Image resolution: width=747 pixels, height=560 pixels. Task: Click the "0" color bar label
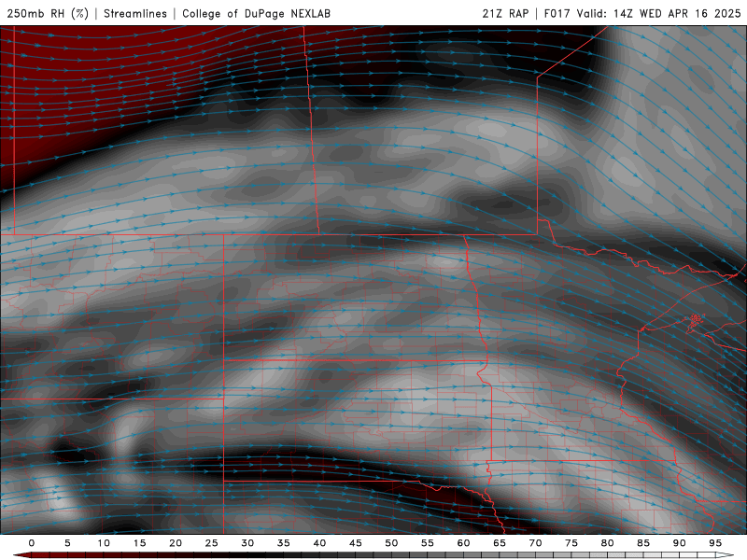click(x=32, y=543)
